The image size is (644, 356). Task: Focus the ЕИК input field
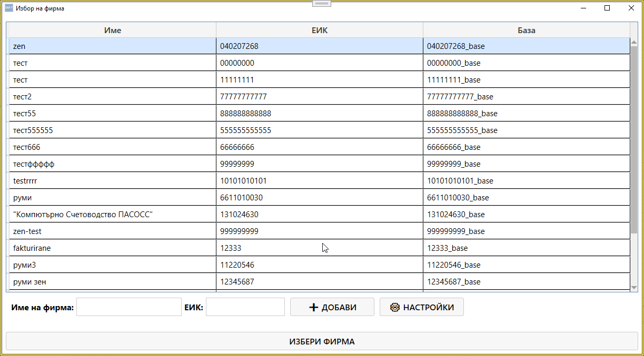(245, 307)
